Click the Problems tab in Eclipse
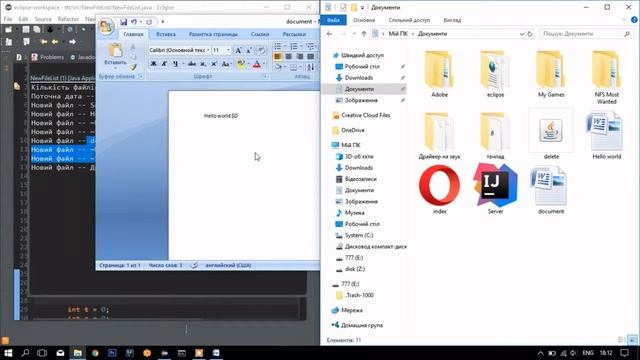The width and height of the screenshot is (640, 360). 47,57
